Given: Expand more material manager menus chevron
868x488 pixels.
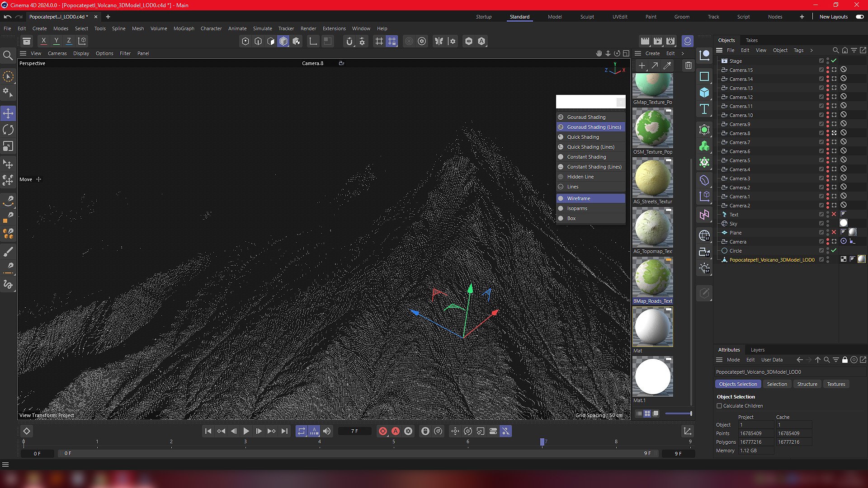Looking at the screenshot, I should 683,53.
